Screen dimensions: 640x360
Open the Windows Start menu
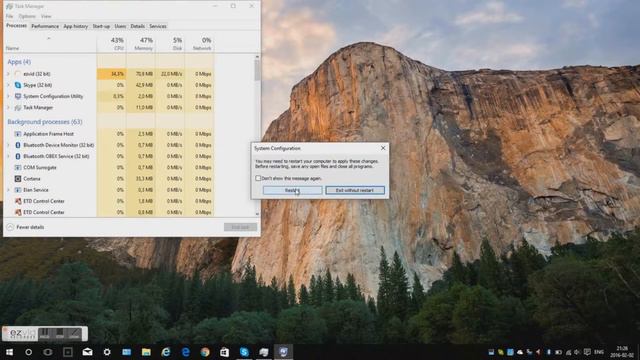click(x=9, y=352)
